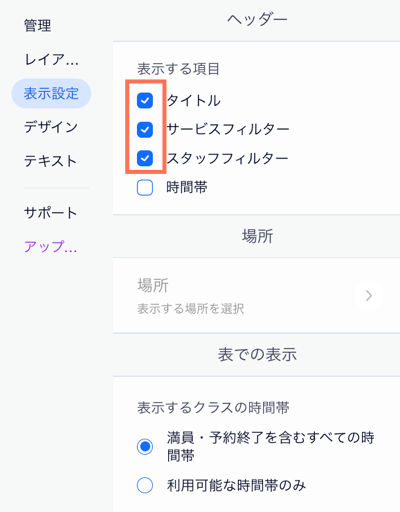
Task: Click the 利用可能な時間帯のみ label text
Action: pyautogui.click(x=236, y=485)
